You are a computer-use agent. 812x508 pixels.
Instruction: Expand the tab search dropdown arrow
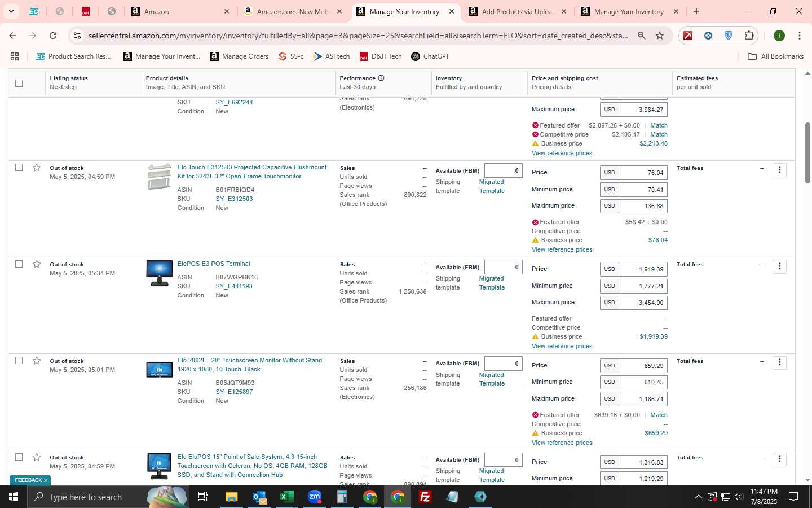pos(11,11)
